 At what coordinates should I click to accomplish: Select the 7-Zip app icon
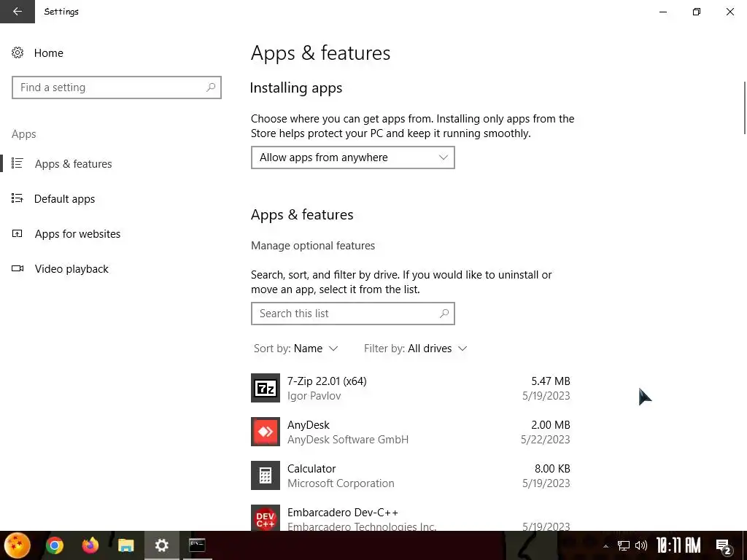point(266,388)
